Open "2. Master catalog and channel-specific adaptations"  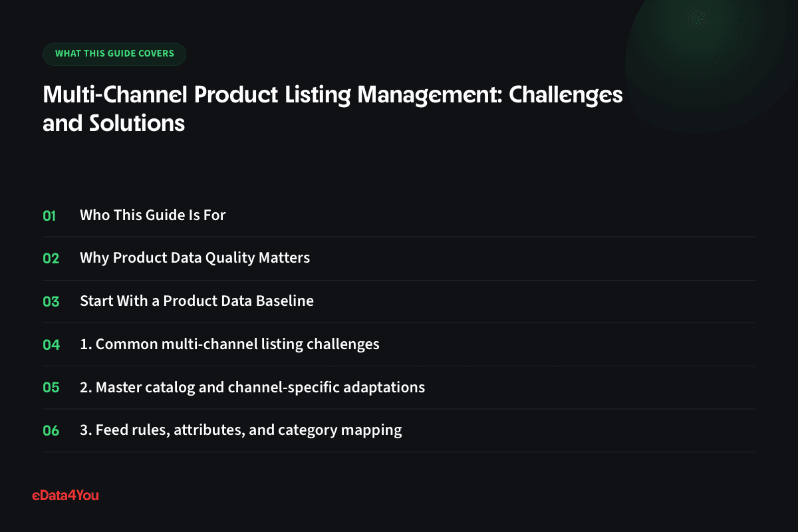point(252,387)
